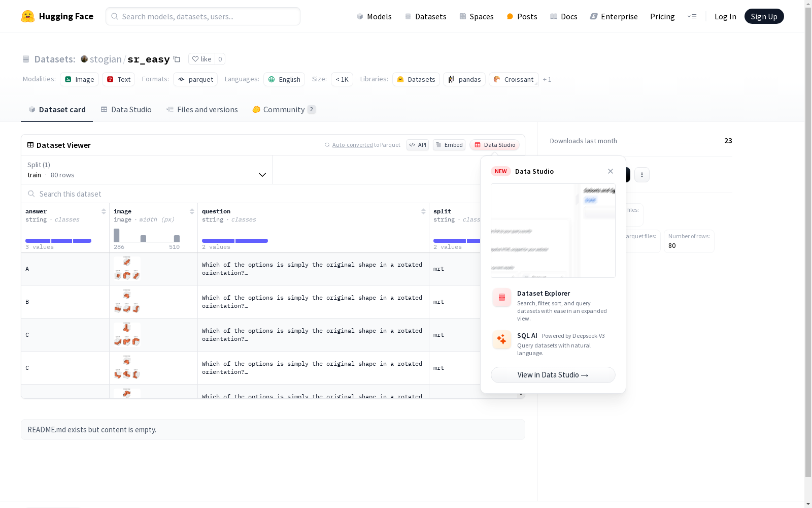
Task: Open Posts from the navbar
Action: [x=522, y=16]
